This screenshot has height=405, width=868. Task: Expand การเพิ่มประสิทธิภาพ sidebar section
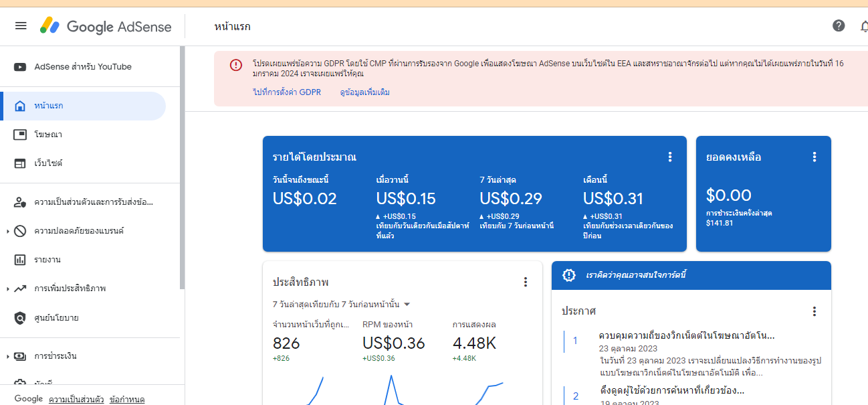[x=8, y=289]
